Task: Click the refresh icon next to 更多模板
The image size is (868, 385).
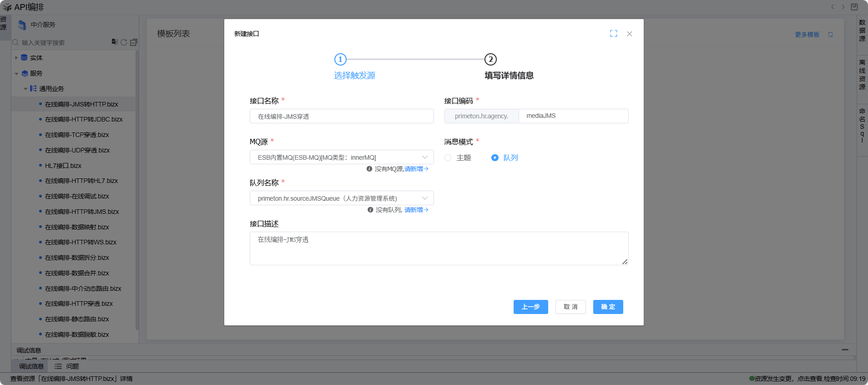Action: point(830,35)
